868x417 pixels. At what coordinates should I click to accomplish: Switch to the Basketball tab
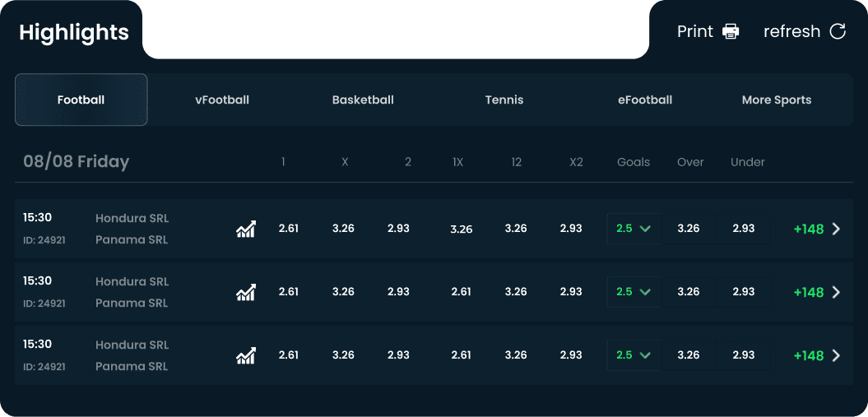363,100
